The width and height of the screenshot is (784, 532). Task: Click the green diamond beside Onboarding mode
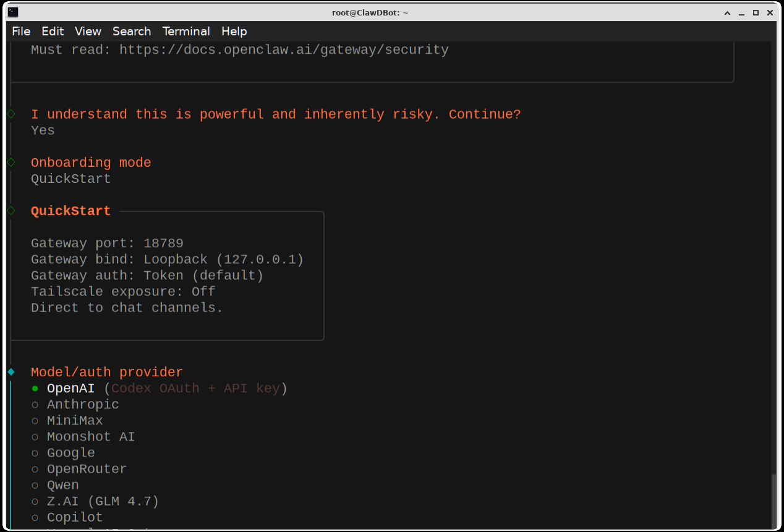click(x=11, y=163)
